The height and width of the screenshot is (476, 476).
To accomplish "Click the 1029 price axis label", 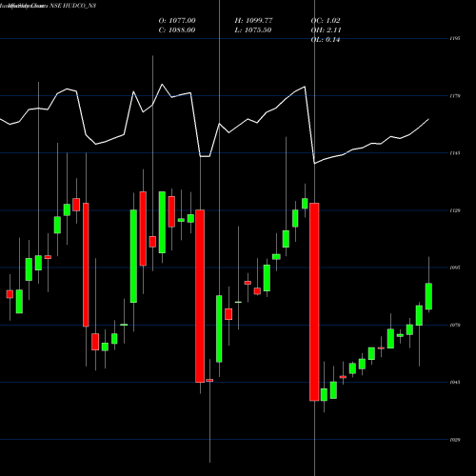I will tap(455, 440).
